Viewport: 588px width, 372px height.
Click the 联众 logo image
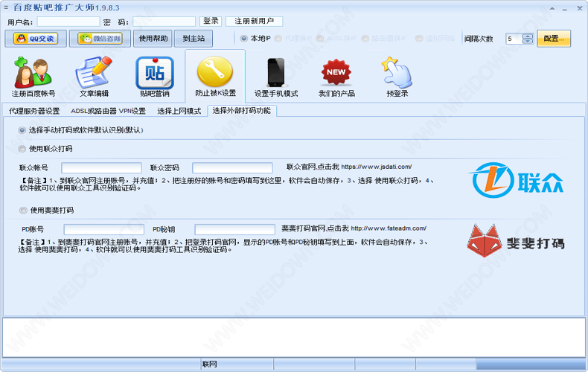[516, 180]
